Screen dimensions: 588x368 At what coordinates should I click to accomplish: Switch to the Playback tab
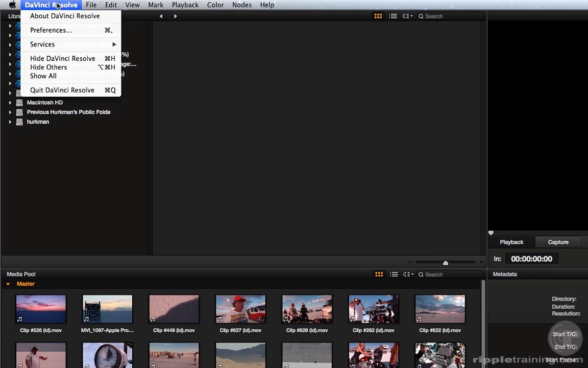click(511, 242)
